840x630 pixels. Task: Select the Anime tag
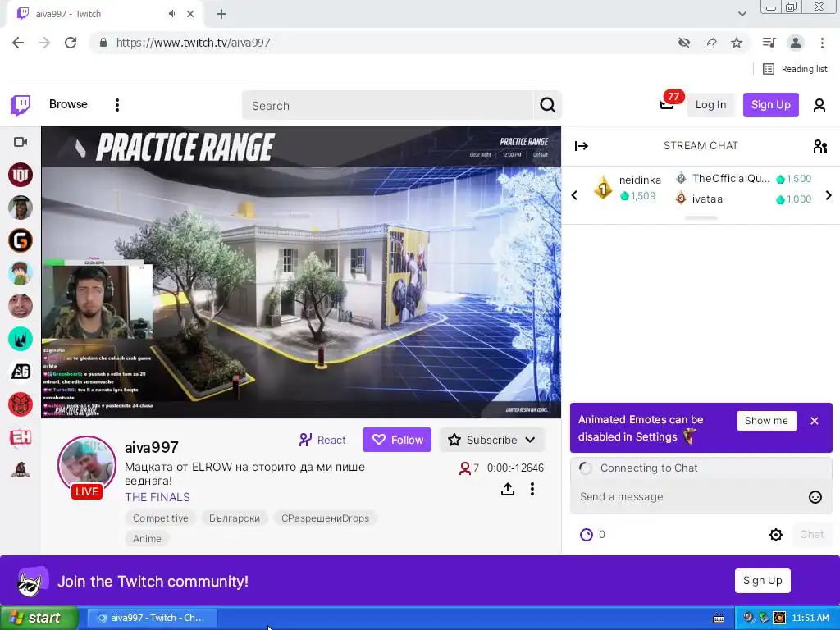point(147,538)
